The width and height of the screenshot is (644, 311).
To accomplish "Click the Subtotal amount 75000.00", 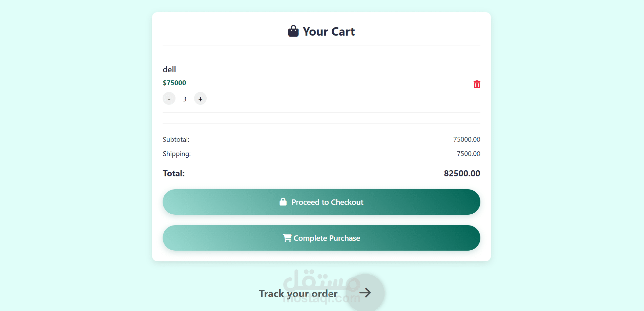I will [466, 139].
